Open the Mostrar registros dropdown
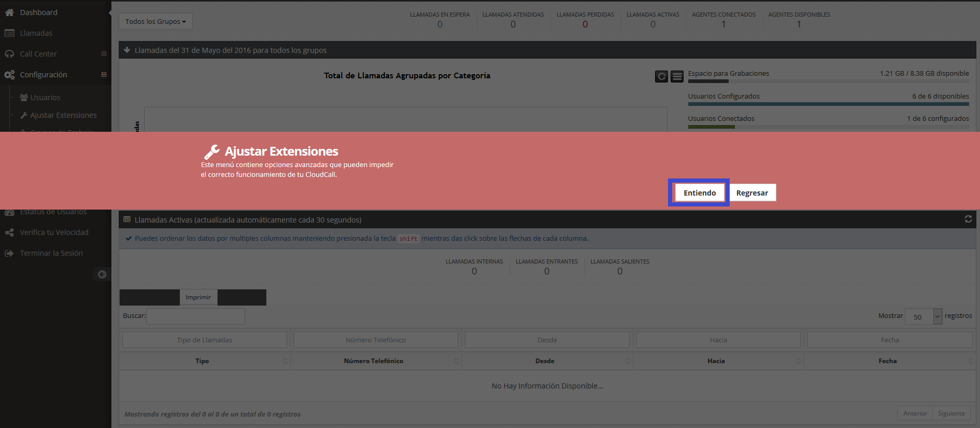980x428 pixels. tap(923, 316)
